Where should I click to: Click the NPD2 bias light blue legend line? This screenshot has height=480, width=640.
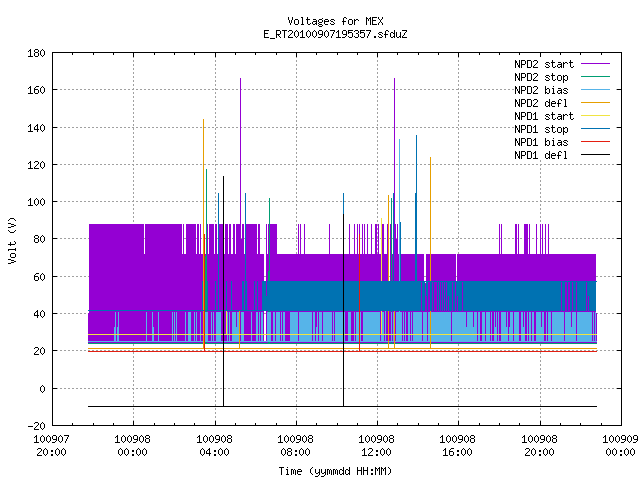click(x=595, y=89)
